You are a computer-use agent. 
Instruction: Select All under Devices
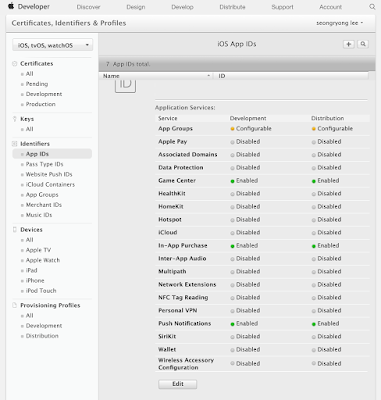pyautogui.click(x=29, y=240)
